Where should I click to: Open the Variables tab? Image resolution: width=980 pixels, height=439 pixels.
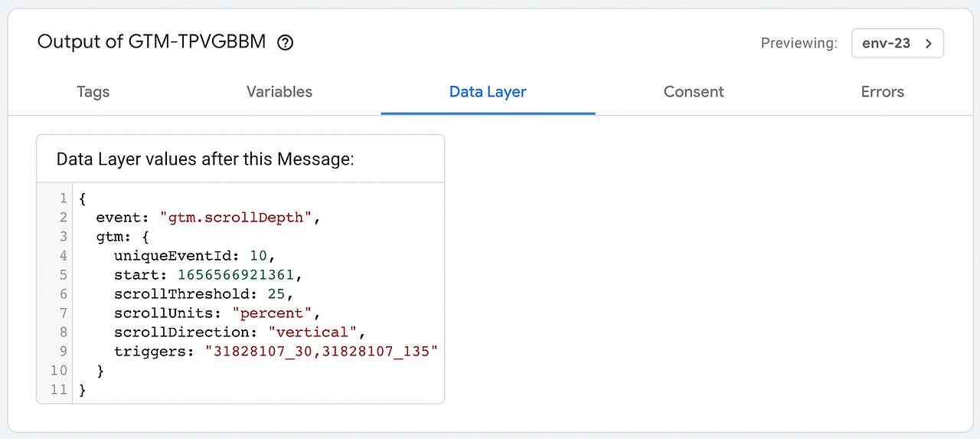279,92
